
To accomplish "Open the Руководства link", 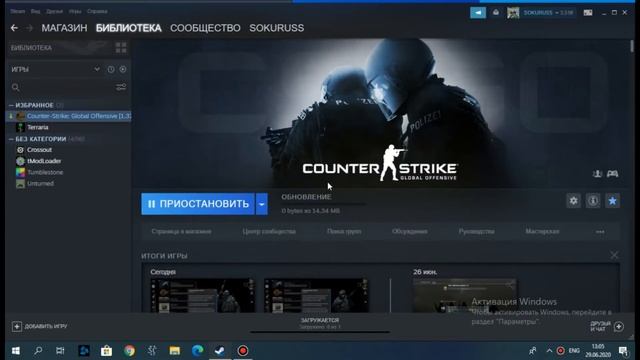I will coord(476,231).
